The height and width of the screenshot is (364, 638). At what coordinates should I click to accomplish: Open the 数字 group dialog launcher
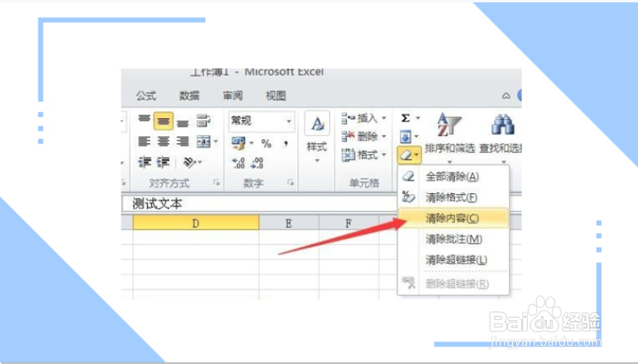[x=291, y=183]
